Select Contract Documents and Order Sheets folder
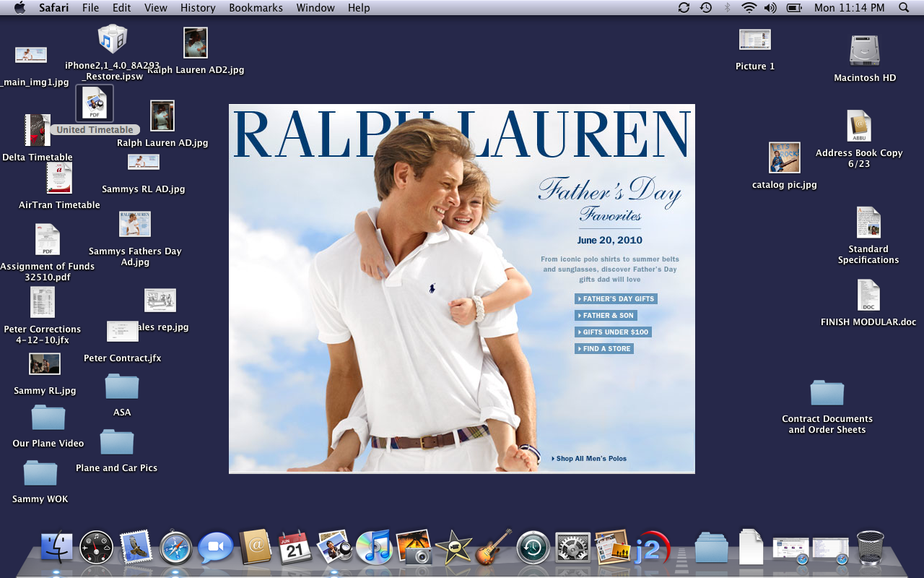Viewport: 924px width, 578px height. point(827,393)
